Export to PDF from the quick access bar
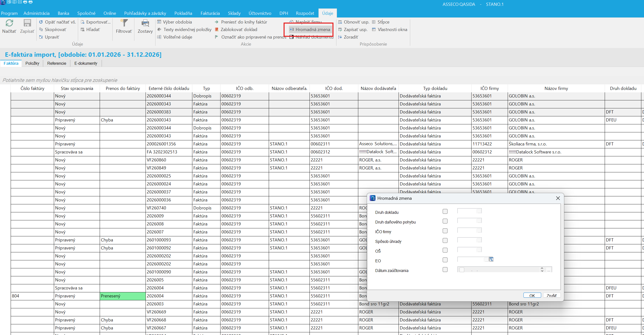This screenshot has width=644, height=335. pyautogui.click(x=15, y=2)
